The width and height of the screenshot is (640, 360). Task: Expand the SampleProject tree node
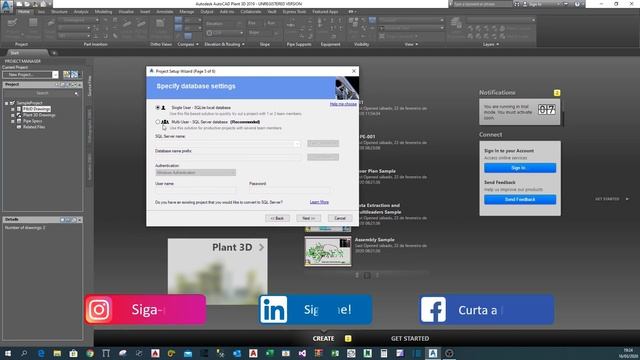tap(7, 103)
